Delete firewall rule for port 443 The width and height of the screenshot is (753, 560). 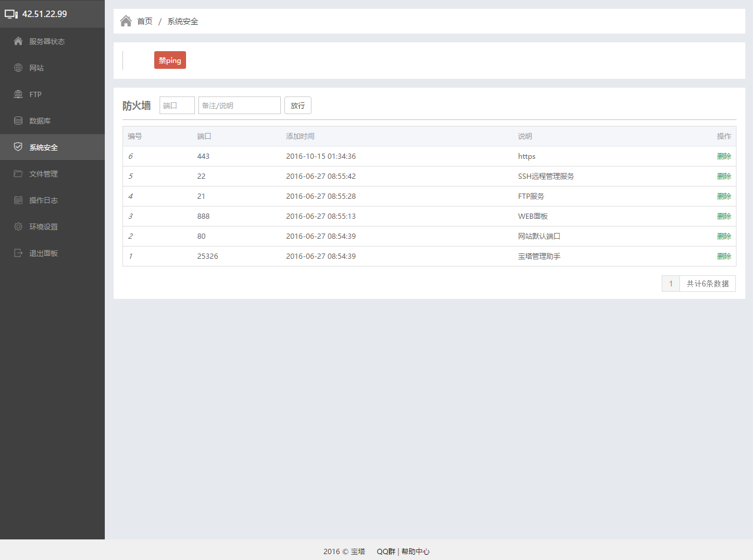pyautogui.click(x=724, y=156)
